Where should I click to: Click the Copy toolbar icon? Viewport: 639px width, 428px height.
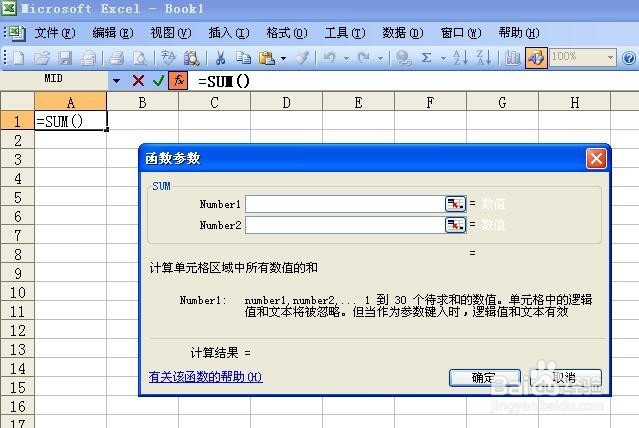[x=243, y=58]
